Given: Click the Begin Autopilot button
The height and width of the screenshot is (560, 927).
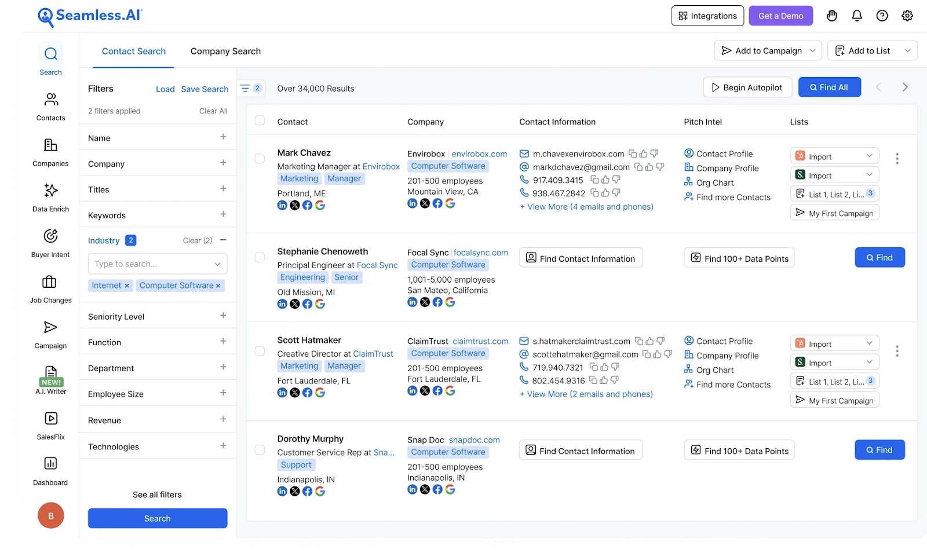Looking at the screenshot, I should point(747,87).
